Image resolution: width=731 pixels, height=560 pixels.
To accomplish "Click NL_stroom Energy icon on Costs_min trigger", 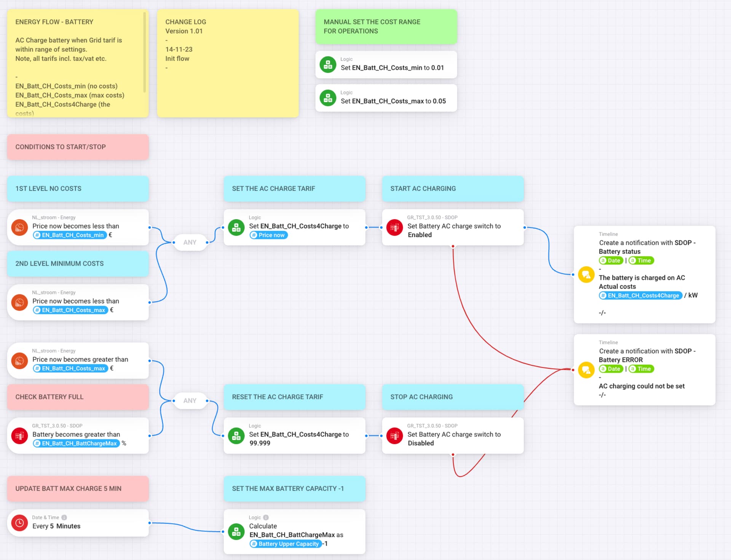I will 19,227.
